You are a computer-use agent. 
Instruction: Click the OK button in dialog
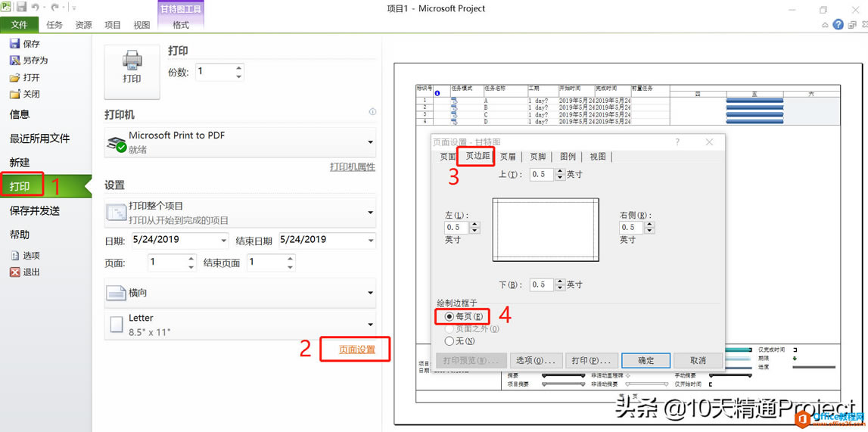click(646, 360)
